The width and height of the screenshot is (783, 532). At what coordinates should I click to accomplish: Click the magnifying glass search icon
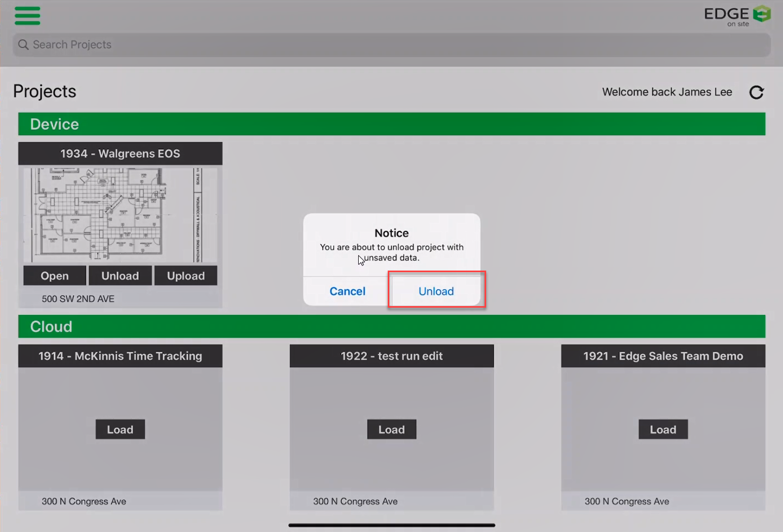point(23,45)
